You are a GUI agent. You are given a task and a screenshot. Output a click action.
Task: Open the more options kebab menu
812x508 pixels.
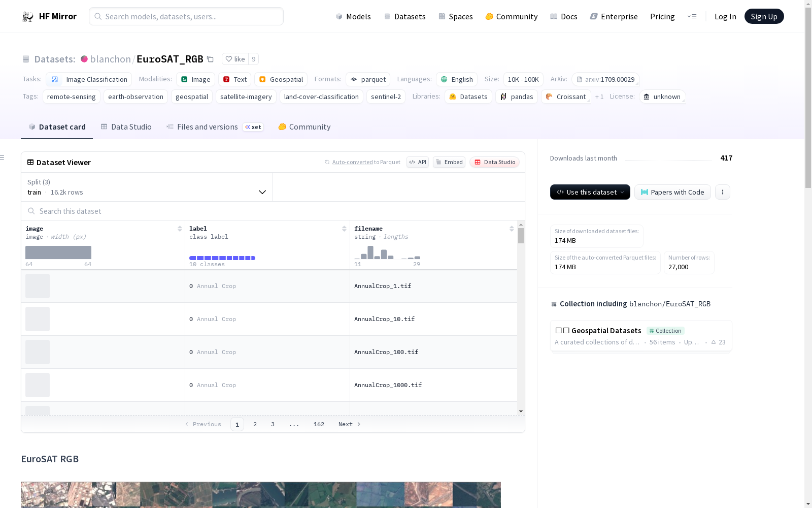[x=723, y=192]
